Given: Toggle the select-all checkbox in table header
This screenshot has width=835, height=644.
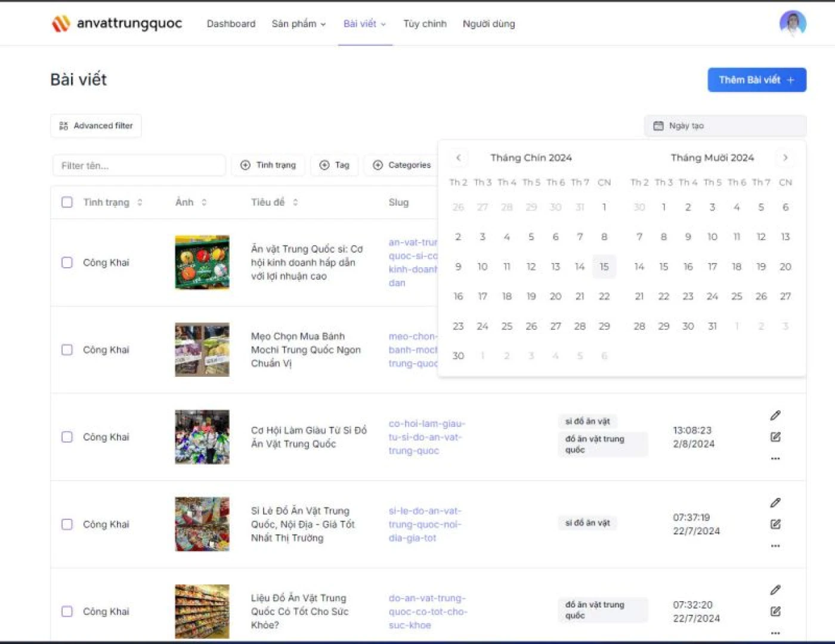Looking at the screenshot, I should (x=67, y=202).
